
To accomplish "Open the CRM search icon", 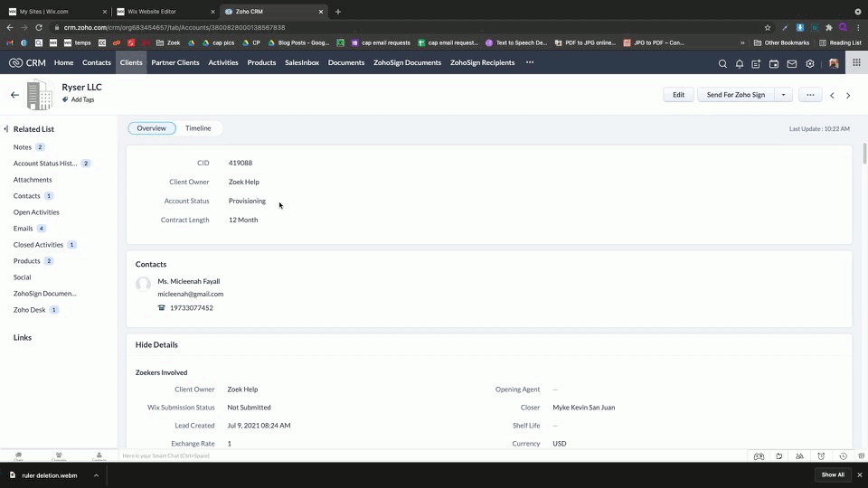I will [x=722, y=63].
